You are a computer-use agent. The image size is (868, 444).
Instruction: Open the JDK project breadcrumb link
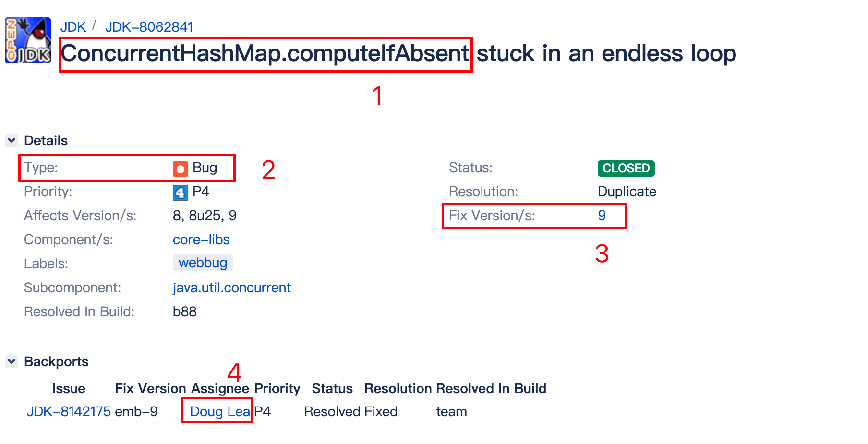73,27
